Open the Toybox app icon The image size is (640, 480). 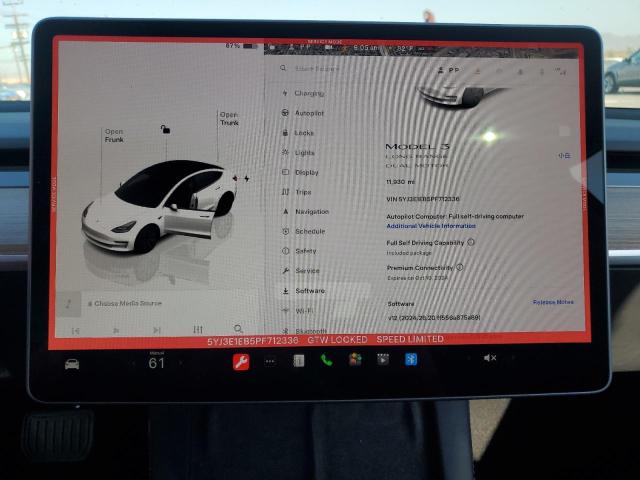355,360
